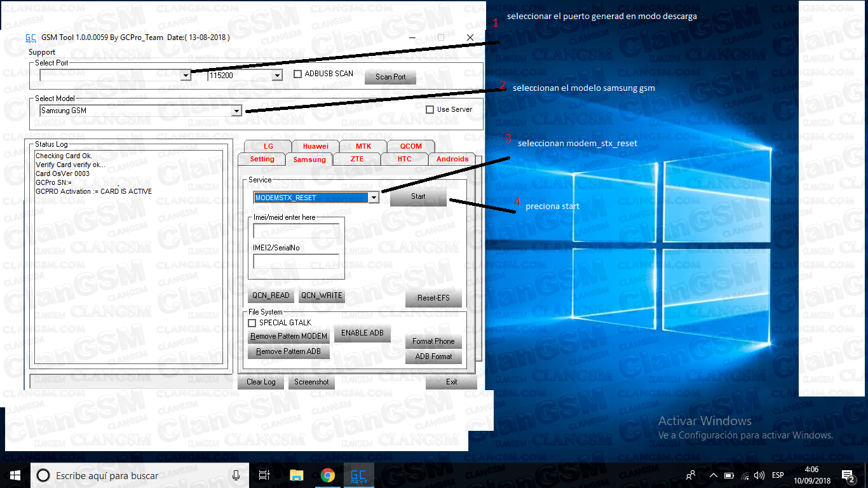The image size is (868, 488).
Task: Click the Scan Port button
Action: 390,77
